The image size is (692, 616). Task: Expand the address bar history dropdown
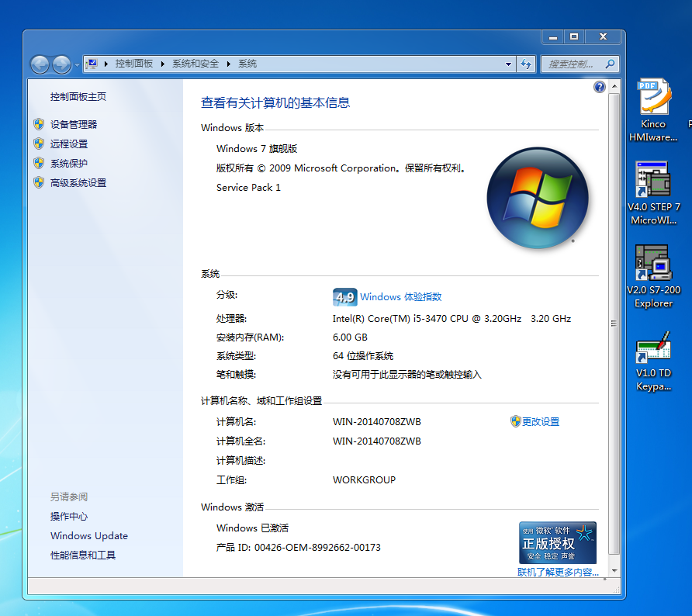508,64
